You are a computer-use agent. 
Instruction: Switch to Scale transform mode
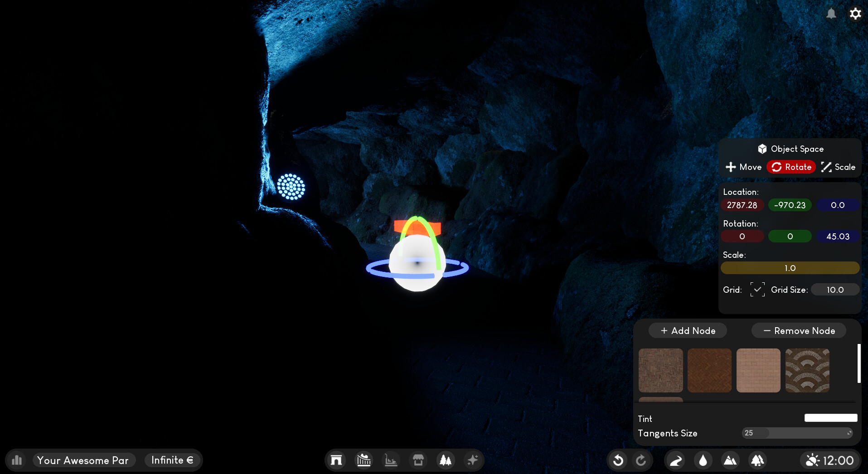tap(838, 167)
